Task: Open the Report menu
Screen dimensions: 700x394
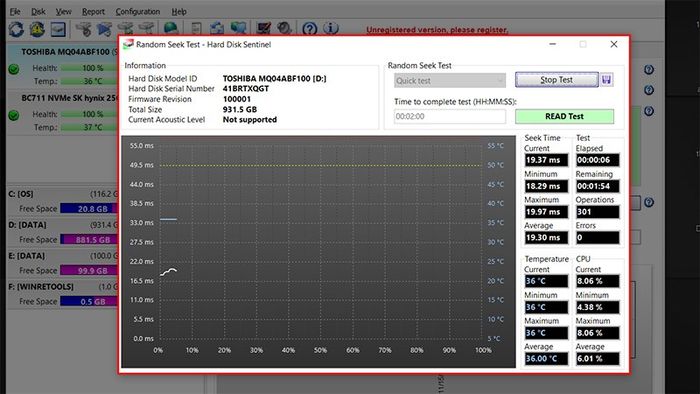Action: pyautogui.click(x=93, y=12)
